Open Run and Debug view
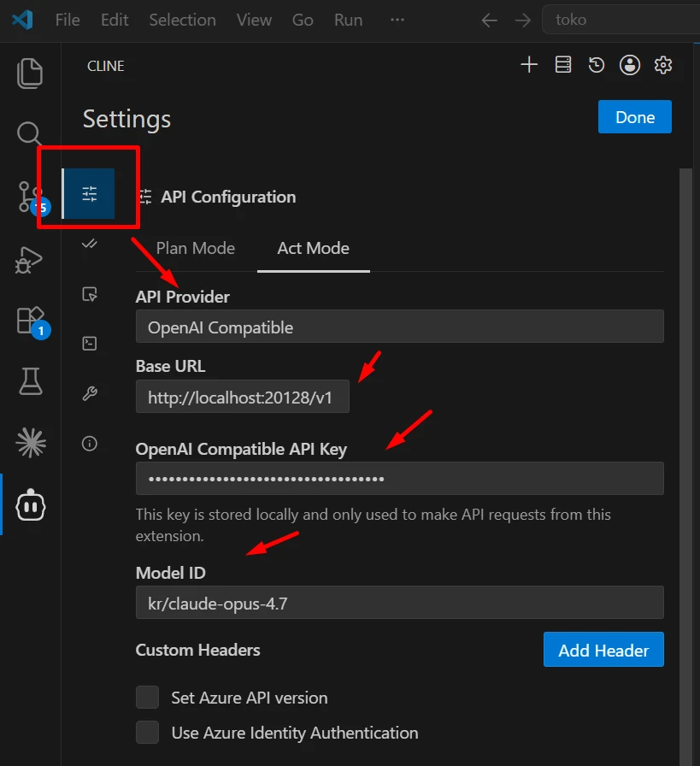The width and height of the screenshot is (700, 766). [29, 259]
